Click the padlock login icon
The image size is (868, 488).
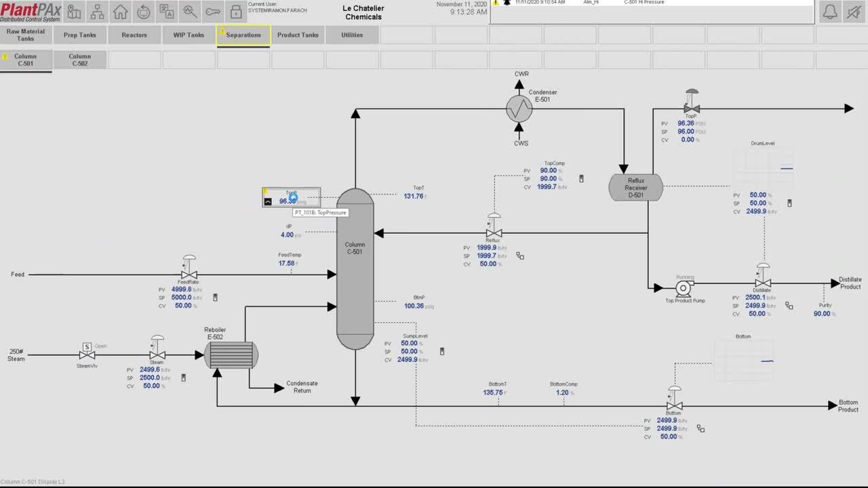[x=235, y=12]
